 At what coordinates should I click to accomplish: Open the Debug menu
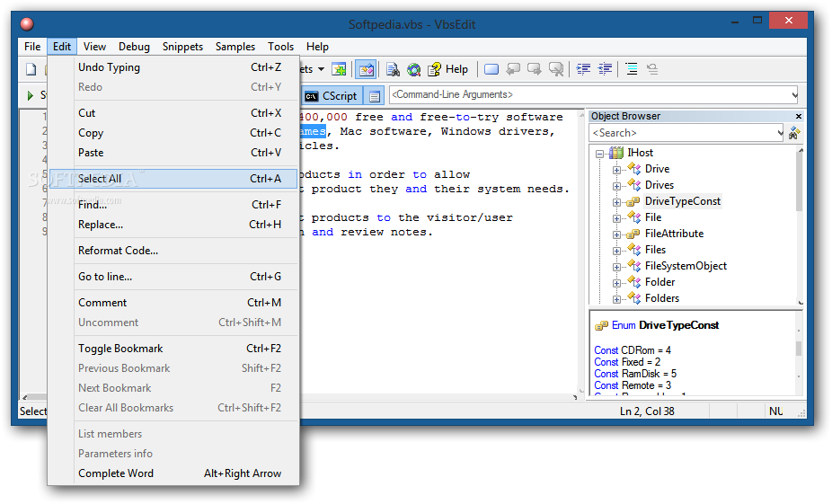(x=134, y=47)
